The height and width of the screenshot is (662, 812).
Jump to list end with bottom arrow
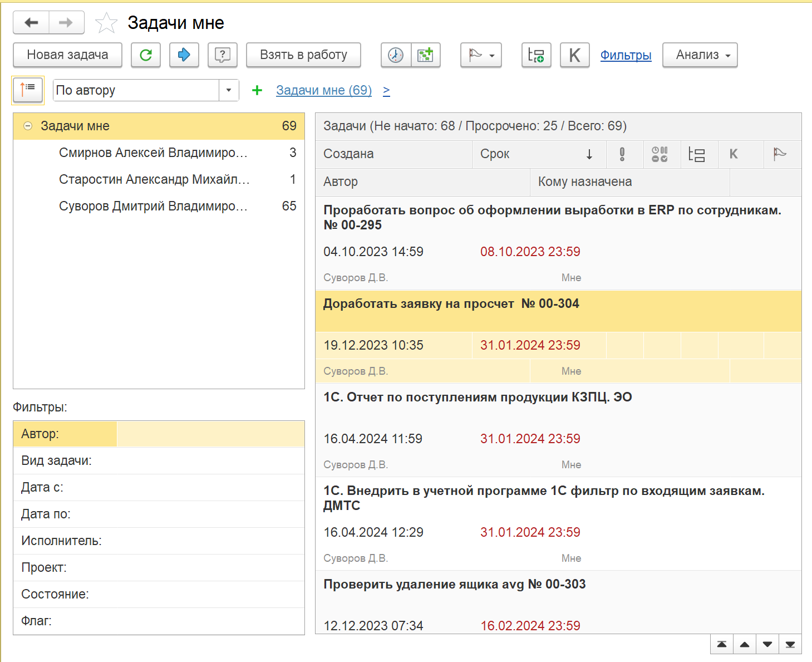coord(790,644)
